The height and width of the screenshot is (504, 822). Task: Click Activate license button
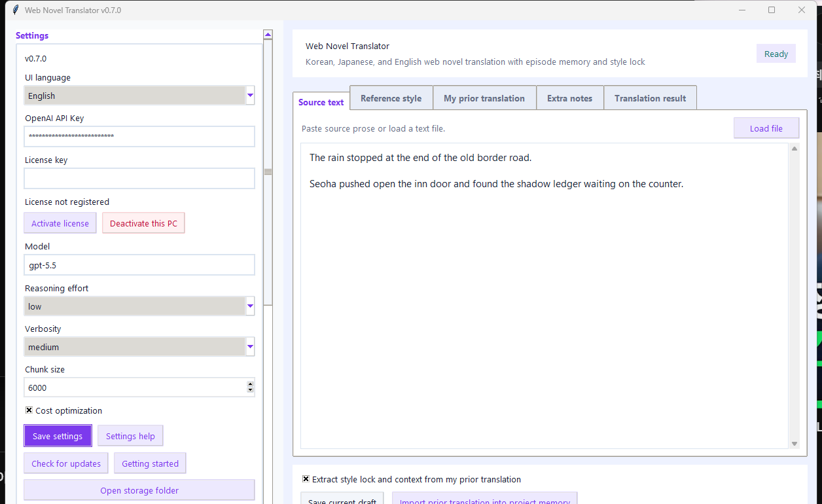coord(60,223)
